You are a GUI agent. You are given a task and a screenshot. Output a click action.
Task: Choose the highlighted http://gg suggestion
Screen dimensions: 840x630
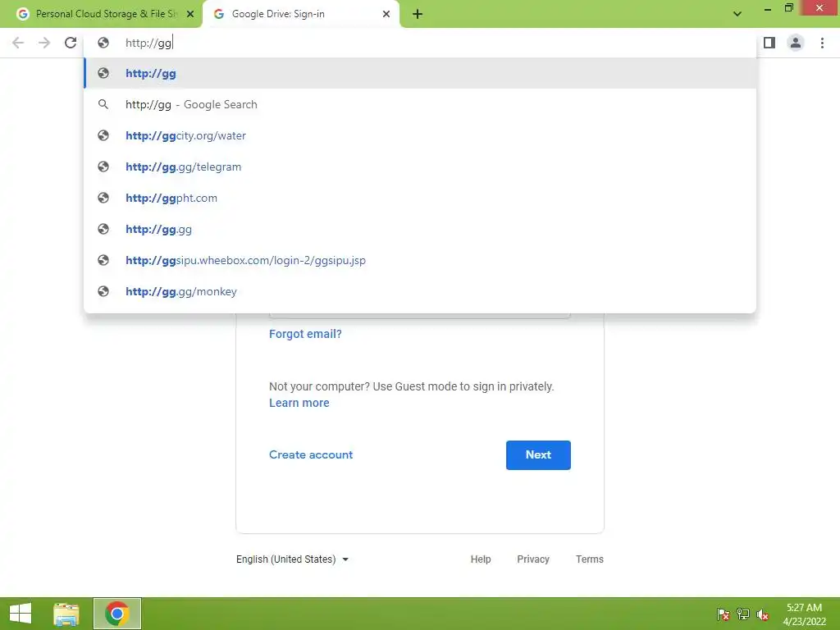click(x=420, y=73)
